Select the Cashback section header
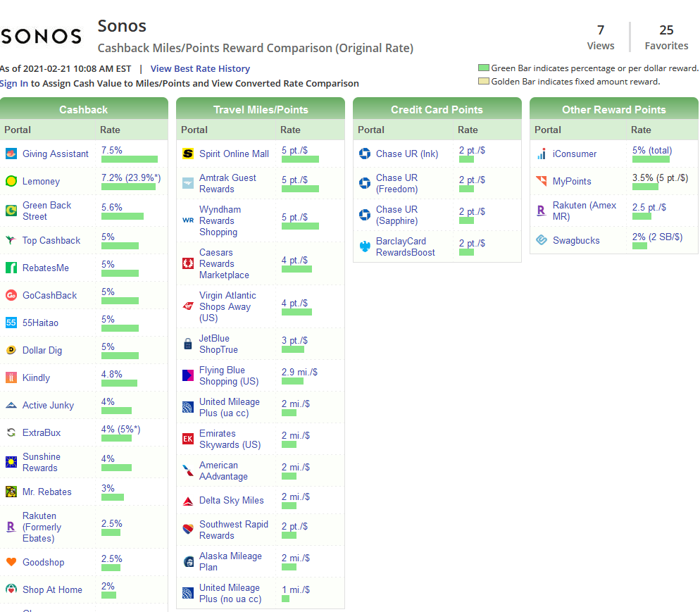This screenshot has width=700, height=612. point(84,109)
